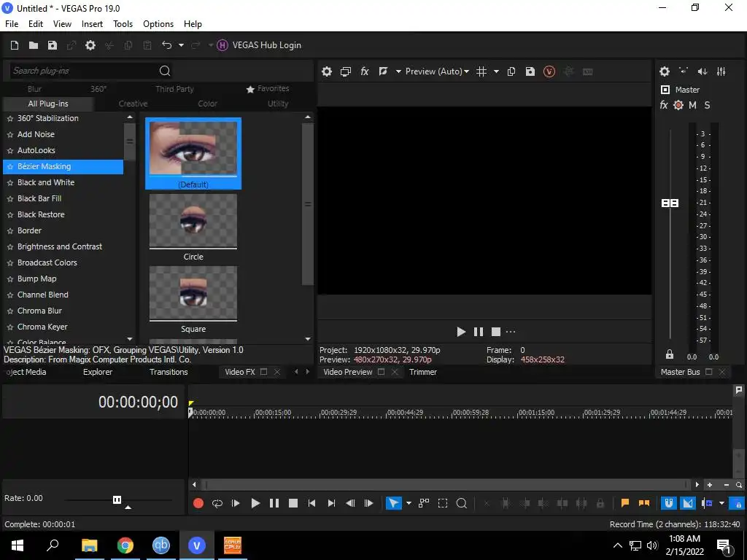The image size is (747, 560).
Task: Create a new project via New icon
Action: [x=15, y=45]
